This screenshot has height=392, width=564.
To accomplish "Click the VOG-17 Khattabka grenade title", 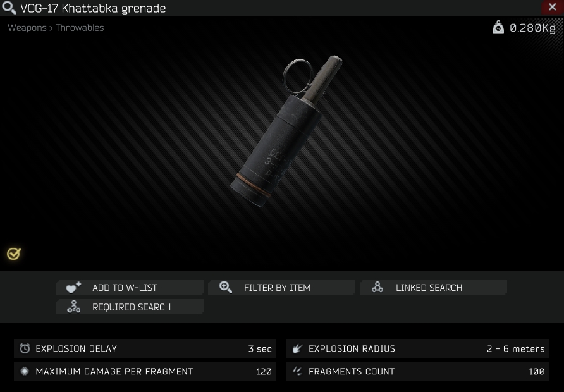I will click(x=93, y=8).
